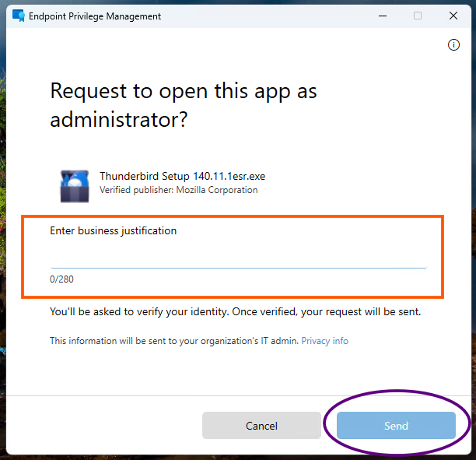Close the Endpoint Privilege Management dialog

pos(453,16)
